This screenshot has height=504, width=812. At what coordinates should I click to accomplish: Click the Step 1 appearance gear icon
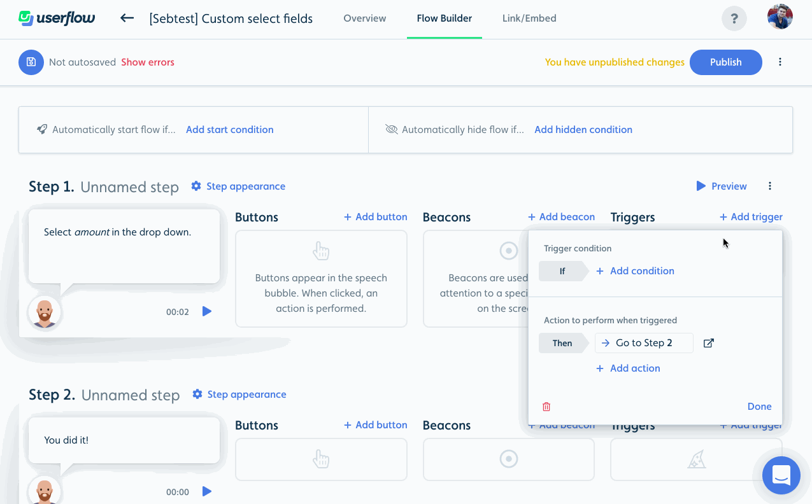click(x=196, y=186)
